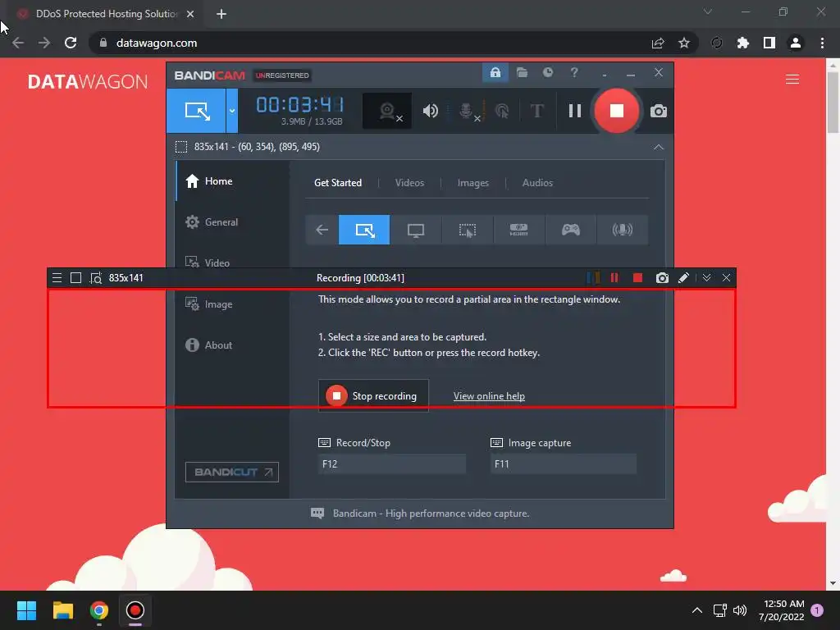
Task: Select rectangle on screen mode tile
Action: click(x=364, y=230)
